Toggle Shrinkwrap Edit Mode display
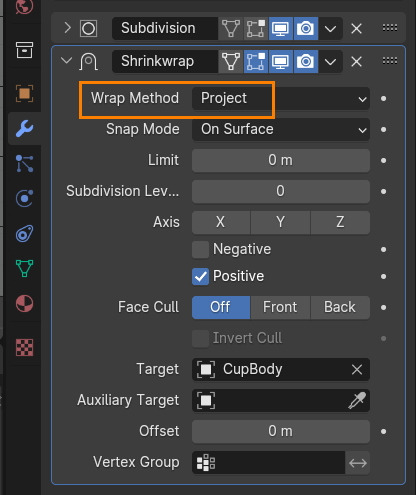416x495 pixels. (x=256, y=61)
